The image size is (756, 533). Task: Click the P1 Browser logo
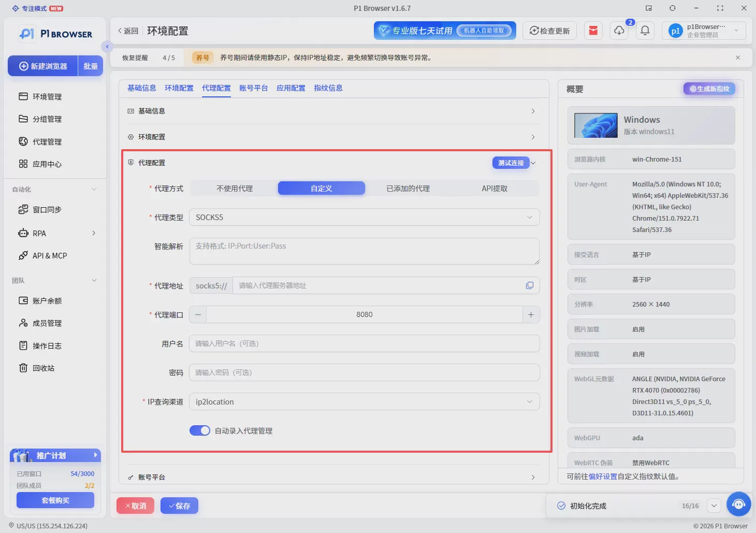(55, 34)
